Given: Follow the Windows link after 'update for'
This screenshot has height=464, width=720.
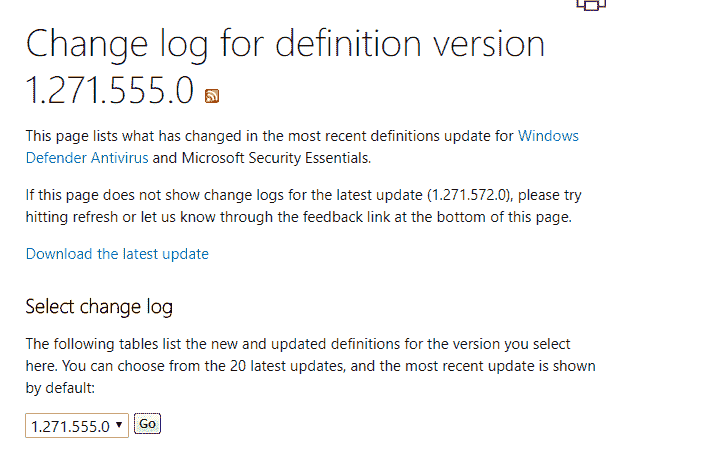Looking at the screenshot, I should click(x=548, y=136).
